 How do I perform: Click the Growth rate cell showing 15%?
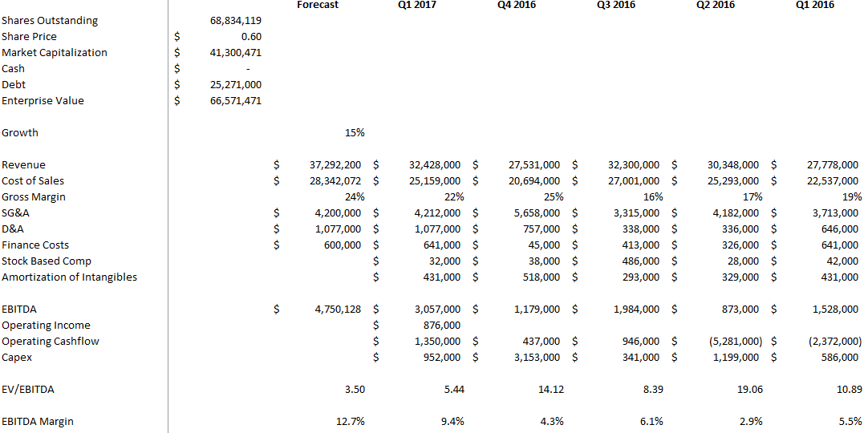click(355, 132)
